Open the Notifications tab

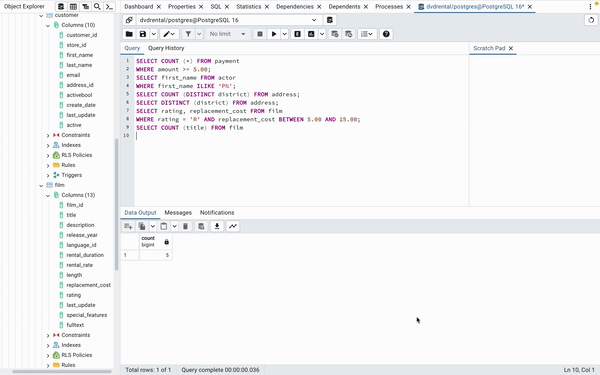[x=217, y=213]
